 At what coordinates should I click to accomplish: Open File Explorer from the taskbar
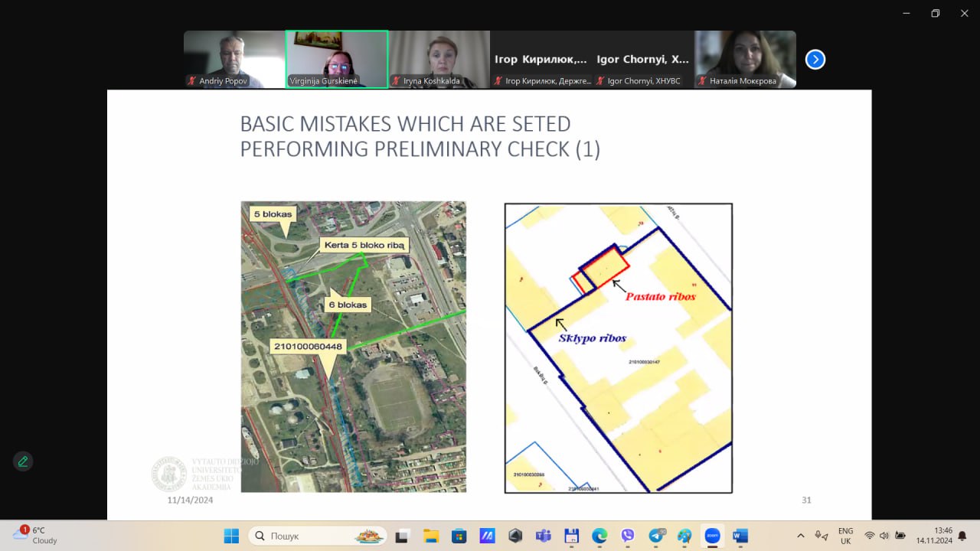[430, 536]
